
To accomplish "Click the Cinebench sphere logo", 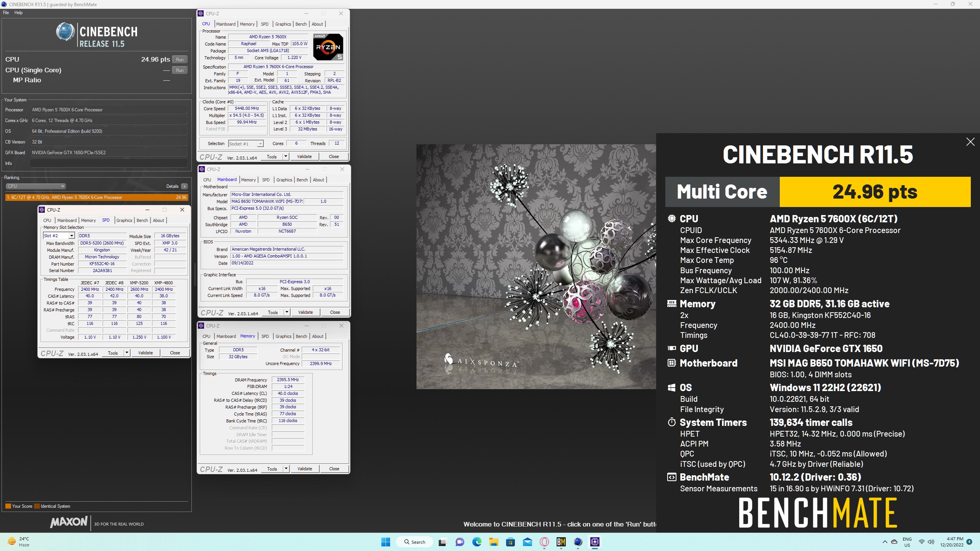I will [65, 32].
